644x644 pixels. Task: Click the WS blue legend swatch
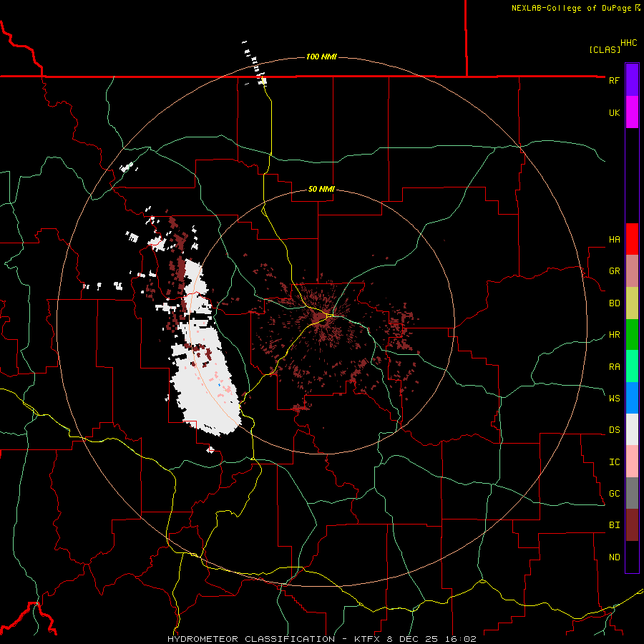pos(632,398)
